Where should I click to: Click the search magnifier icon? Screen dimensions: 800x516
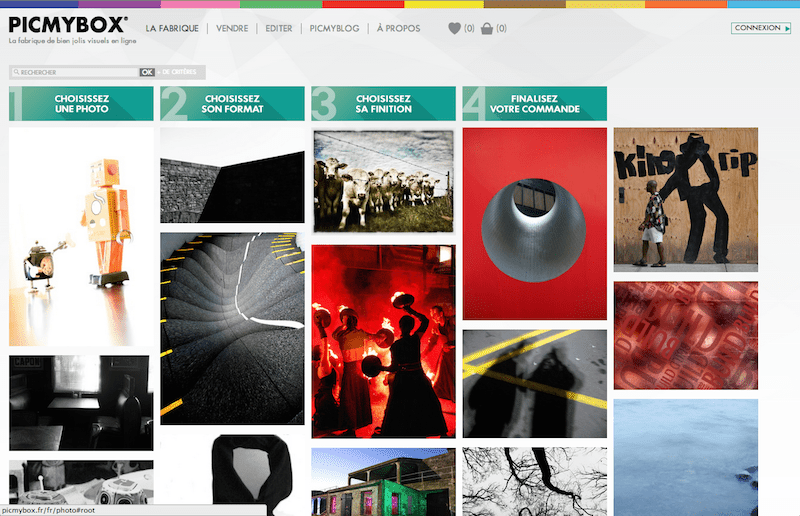[15, 73]
